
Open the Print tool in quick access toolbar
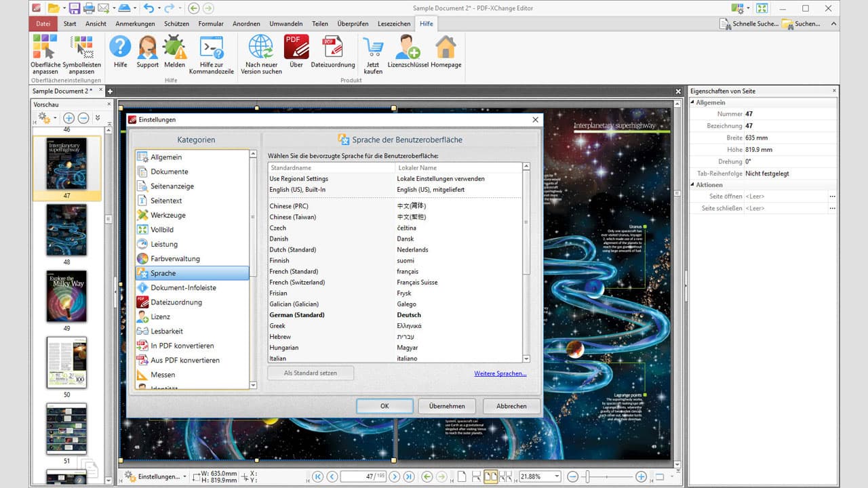point(89,8)
